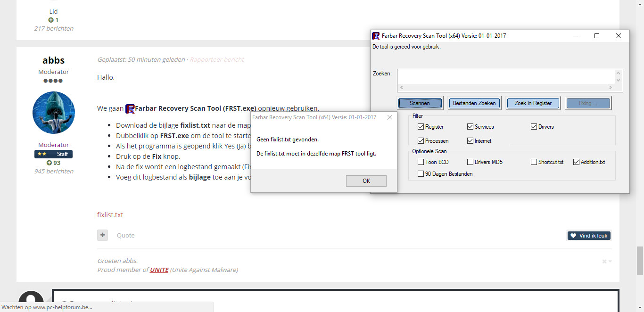Click the Moderator rank dots under abbs

(53, 81)
